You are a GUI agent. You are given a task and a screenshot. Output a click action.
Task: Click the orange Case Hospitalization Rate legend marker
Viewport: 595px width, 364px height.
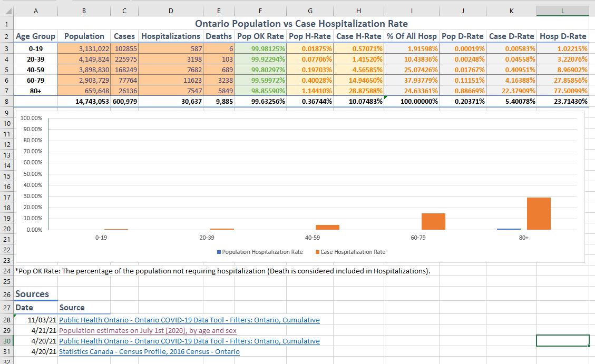[x=317, y=252]
